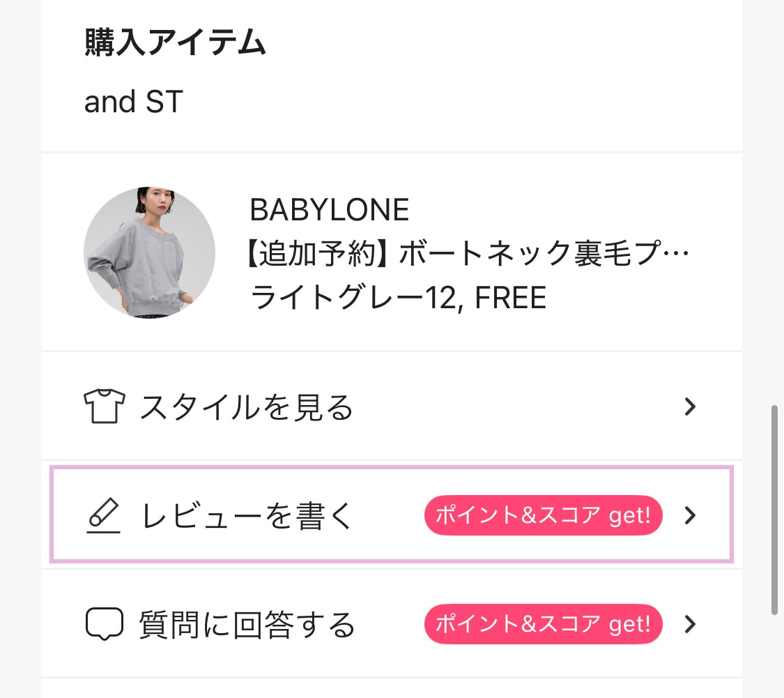The image size is (784, 698).
Task: Tap the pink badge in 質問に回答する row
Action: tap(543, 624)
